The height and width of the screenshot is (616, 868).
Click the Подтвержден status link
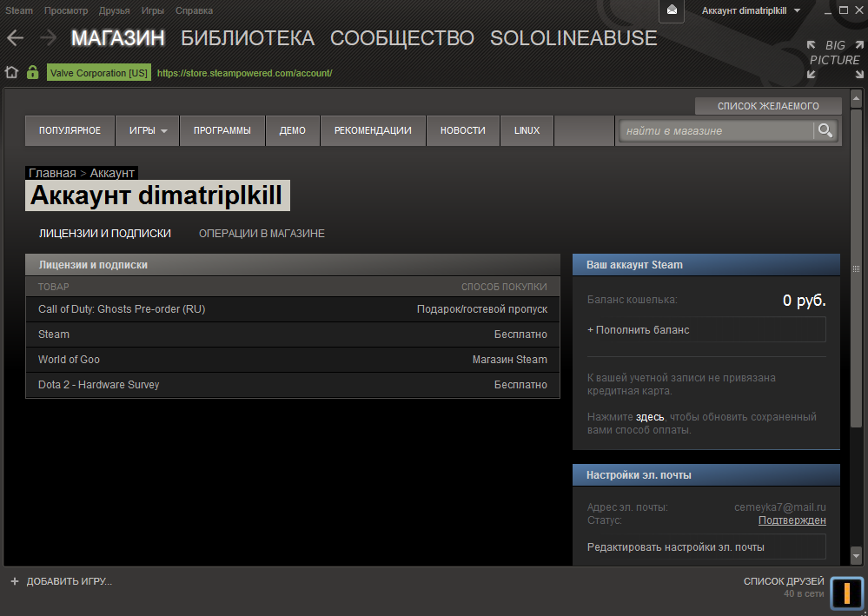(792, 520)
